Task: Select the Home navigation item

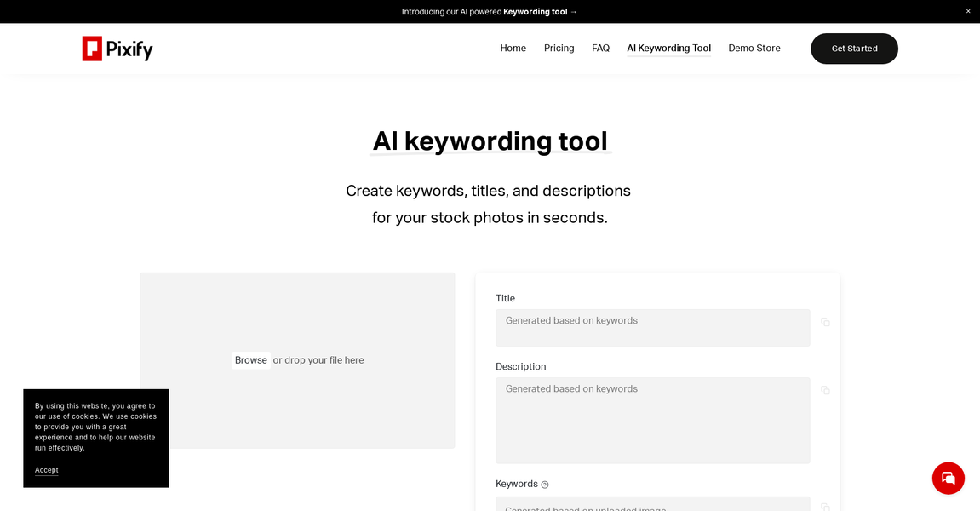Action: click(x=513, y=48)
